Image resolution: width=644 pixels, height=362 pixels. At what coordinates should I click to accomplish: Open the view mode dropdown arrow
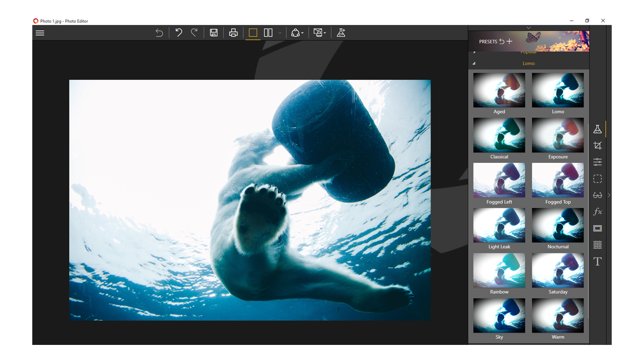coord(280,33)
